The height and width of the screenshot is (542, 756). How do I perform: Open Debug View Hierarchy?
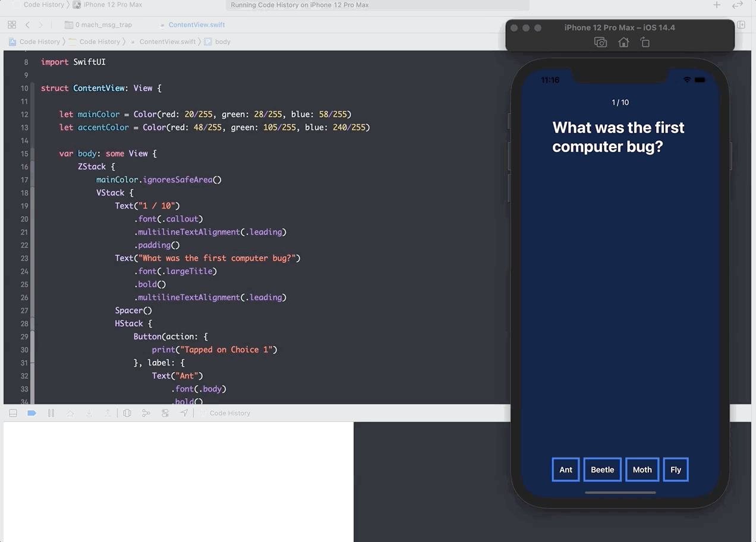click(127, 413)
